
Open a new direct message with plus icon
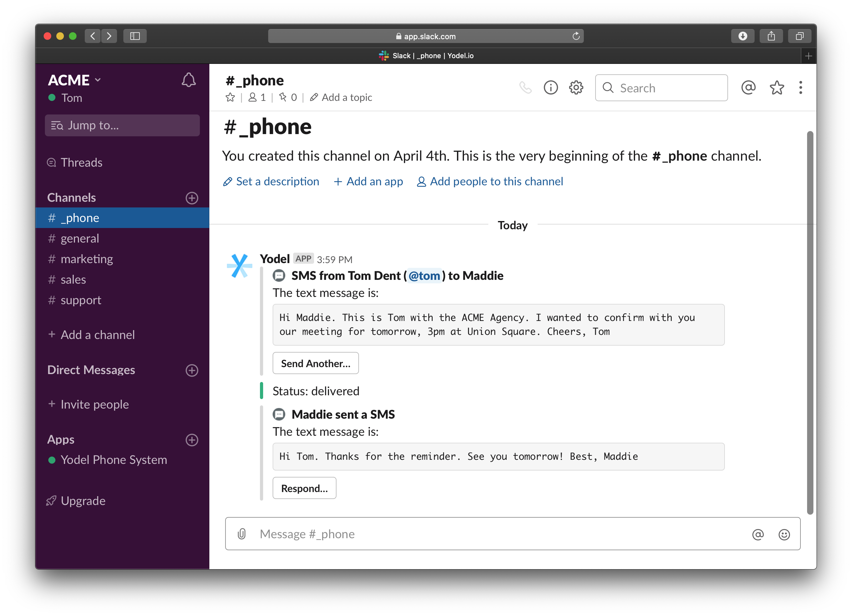tap(192, 370)
